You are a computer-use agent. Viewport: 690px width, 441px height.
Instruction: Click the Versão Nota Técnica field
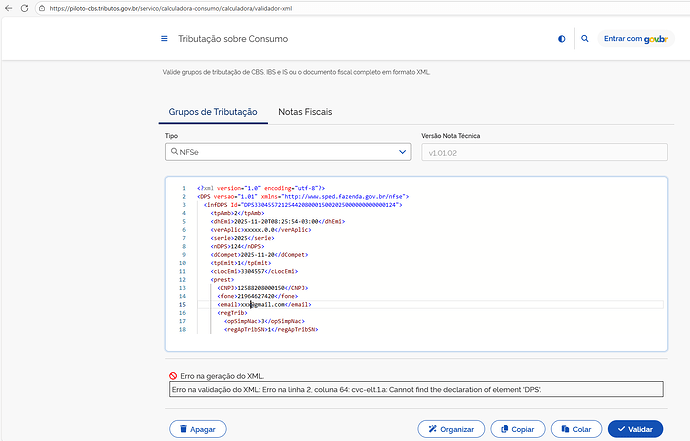coord(544,152)
